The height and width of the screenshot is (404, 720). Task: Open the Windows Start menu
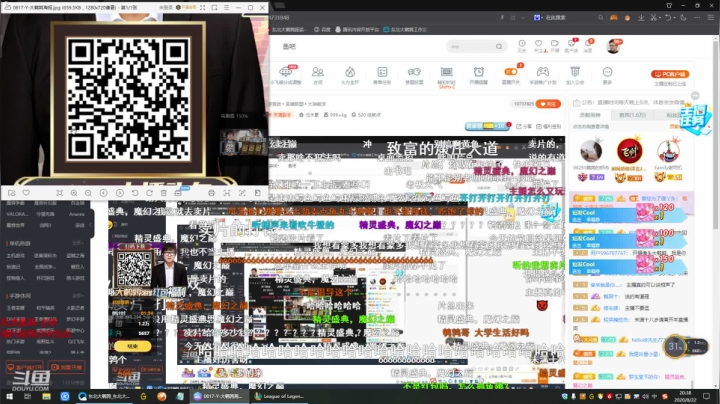coord(9,396)
